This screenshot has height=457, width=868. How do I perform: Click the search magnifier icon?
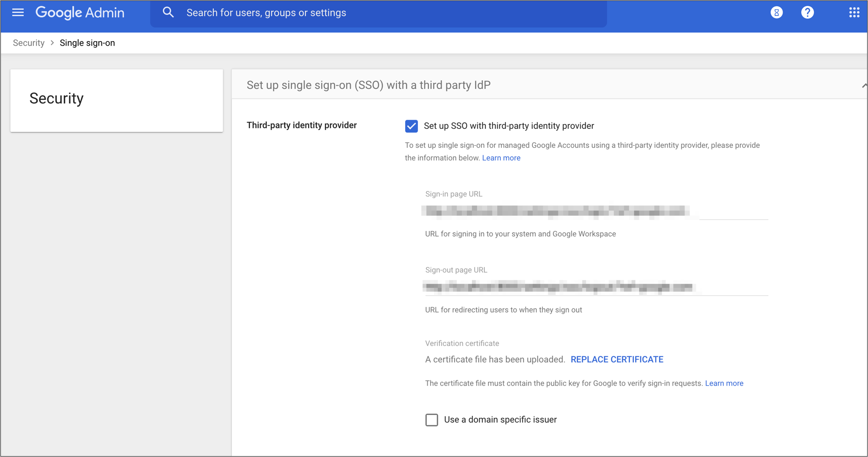click(168, 13)
